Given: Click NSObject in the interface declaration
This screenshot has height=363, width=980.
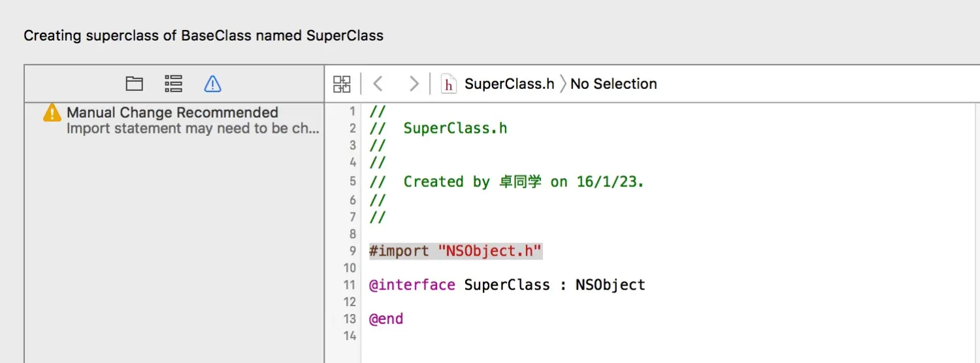Looking at the screenshot, I should coord(610,285).
